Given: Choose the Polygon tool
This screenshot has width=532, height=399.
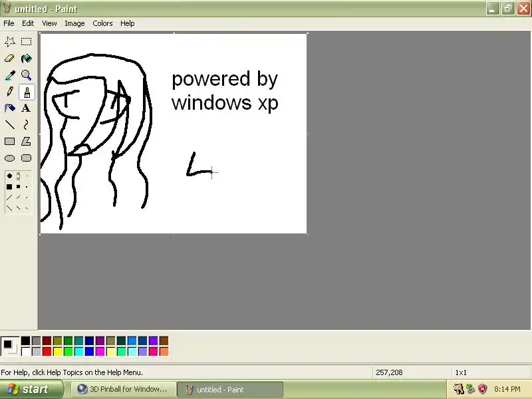Looking at the screenshot, I should click(x=26, y=142).
